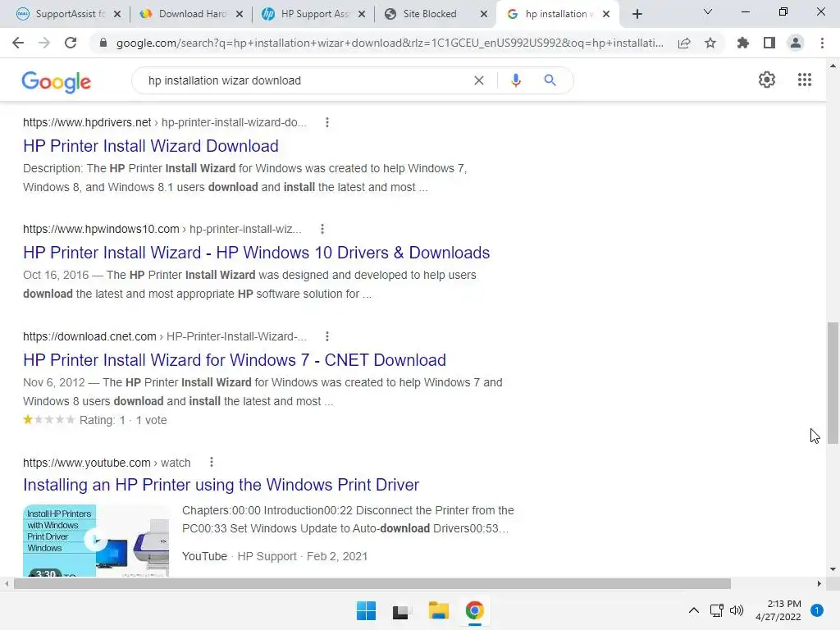This screenshot has width=840, height=630.
Task: Open File Explorer from the taskbar
Action: 438,610
